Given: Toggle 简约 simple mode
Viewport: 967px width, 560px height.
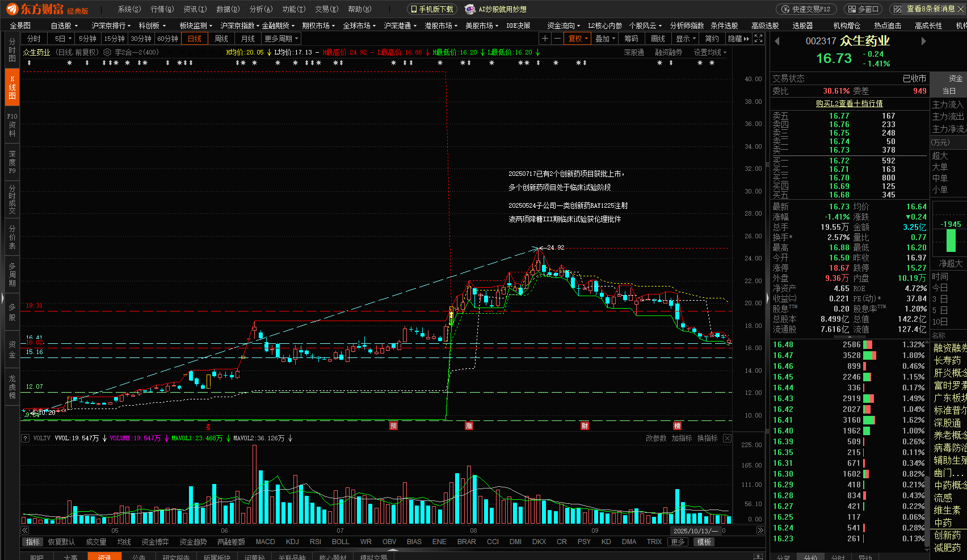Looking at the screenshot, I should click(712, 39).
